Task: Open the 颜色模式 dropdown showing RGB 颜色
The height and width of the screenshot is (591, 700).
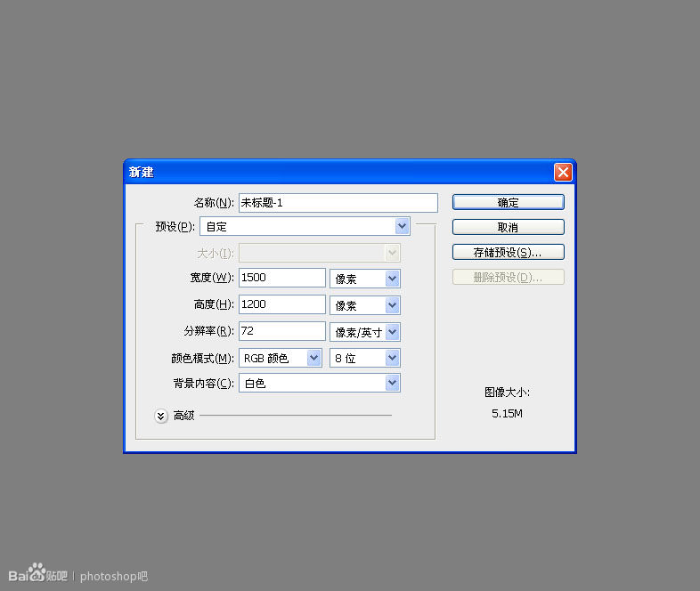Action: (281, 358)
